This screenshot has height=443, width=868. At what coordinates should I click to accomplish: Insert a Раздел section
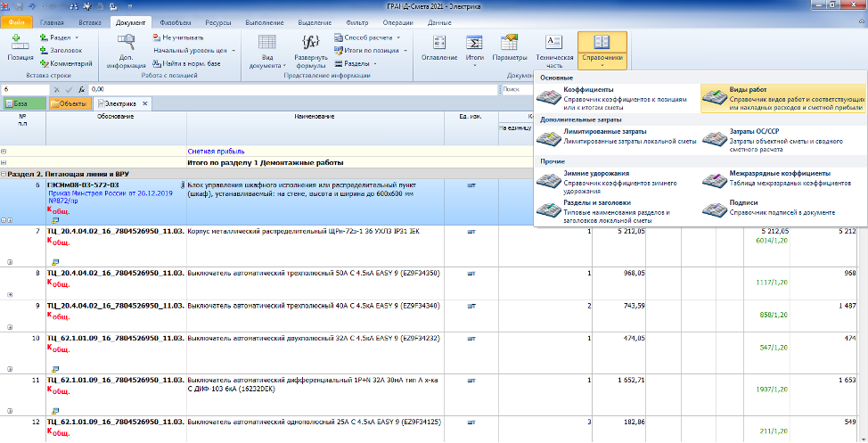(x=59, y=37)
